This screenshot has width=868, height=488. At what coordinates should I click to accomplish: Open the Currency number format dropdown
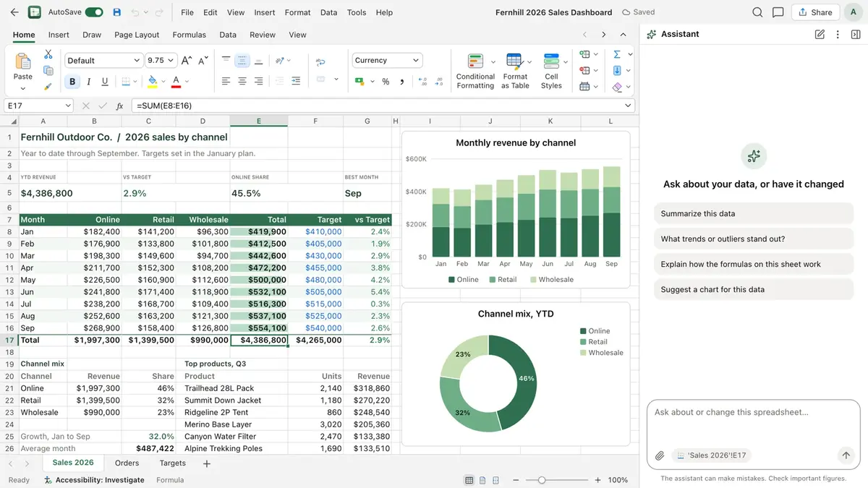tap(387, 61)
